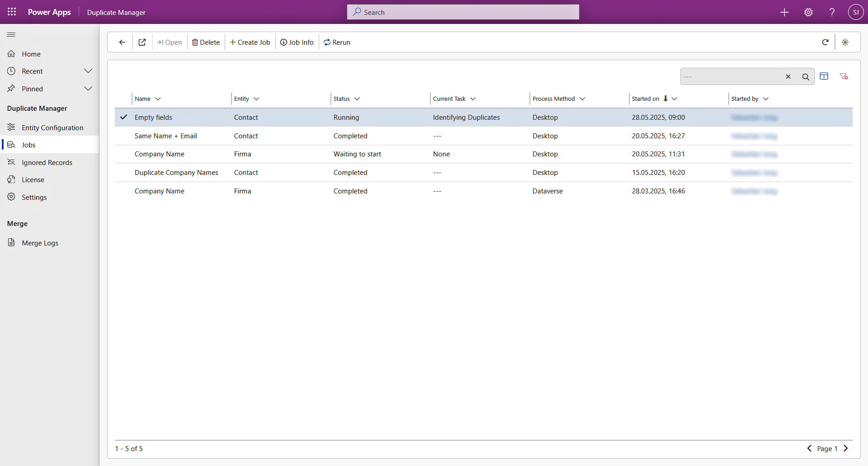Image resolution: width=868 pixels, height=466 pixels.
Task: Go back with the arrow button
Action: click(x=122, y=42)
